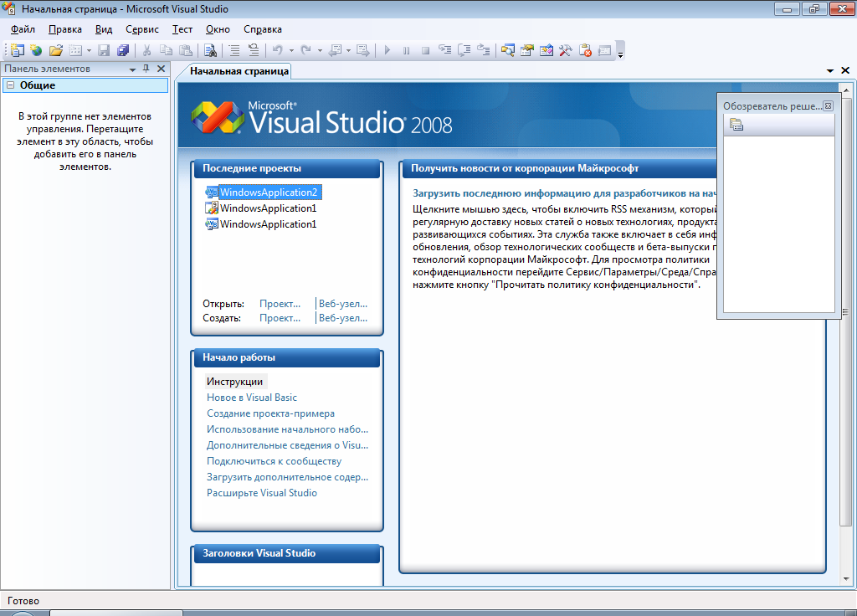Image resolution: width=857 pixels, height=616 pixels.
Task: Click the Find in Files binoculars icon
Action: (x=210, y=50)
